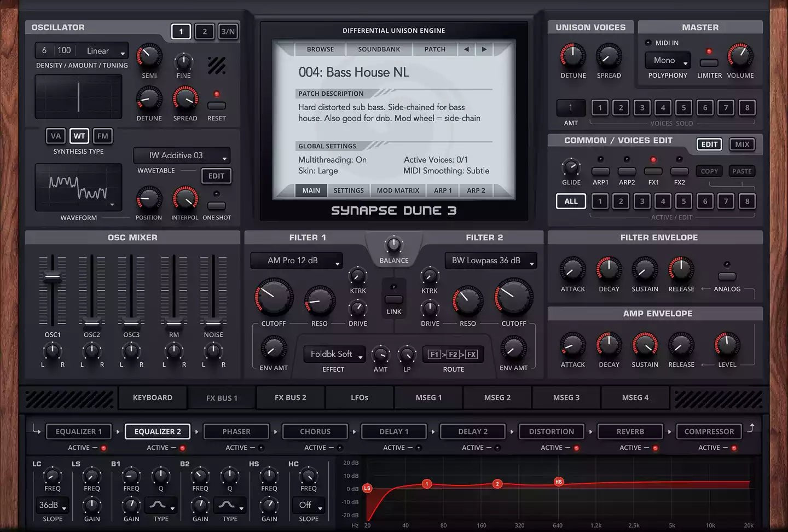Viewport: 788px width, 532px height.
Task: Enable the One Shot switch
Action: 216,206
